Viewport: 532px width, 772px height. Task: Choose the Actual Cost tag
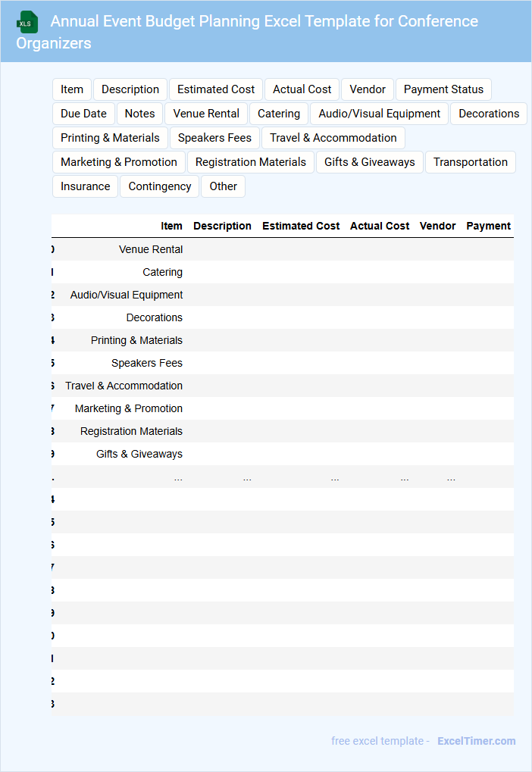(302, 89)
